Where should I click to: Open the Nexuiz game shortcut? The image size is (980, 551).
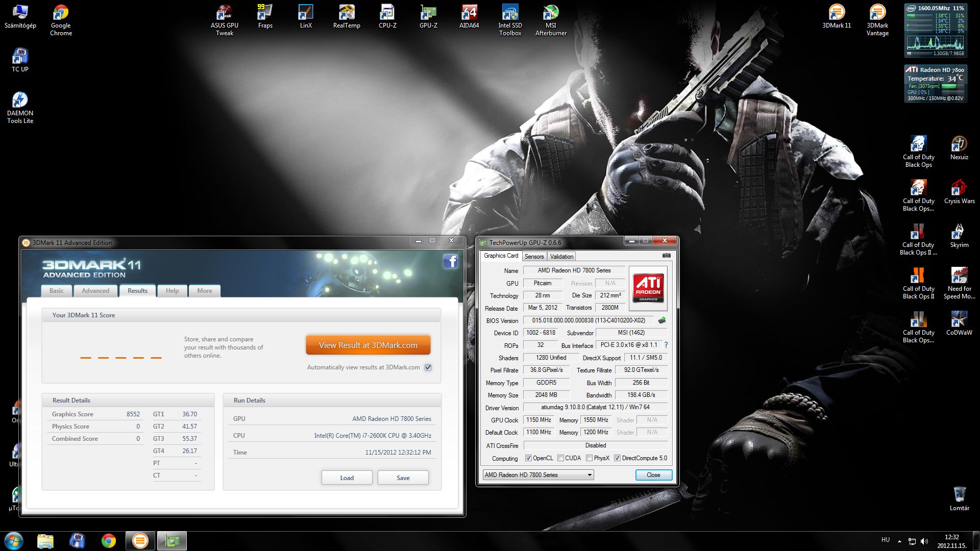coord(959,148)
